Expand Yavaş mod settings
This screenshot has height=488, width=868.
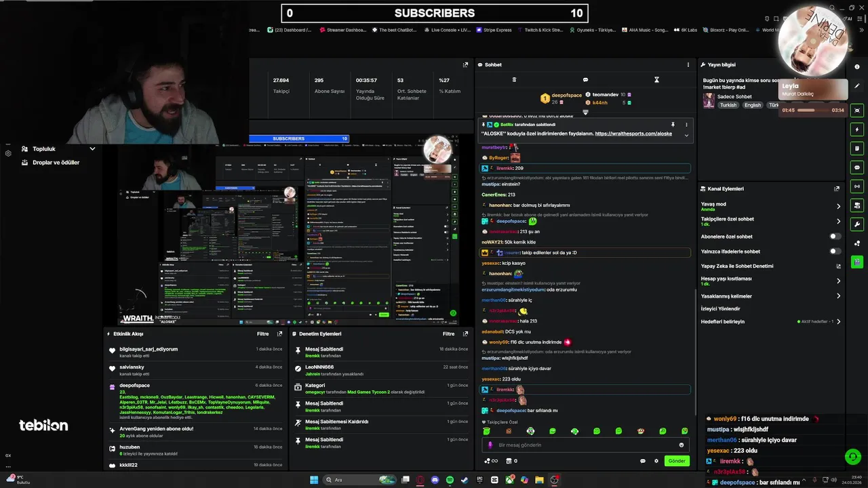pos(838,207)
